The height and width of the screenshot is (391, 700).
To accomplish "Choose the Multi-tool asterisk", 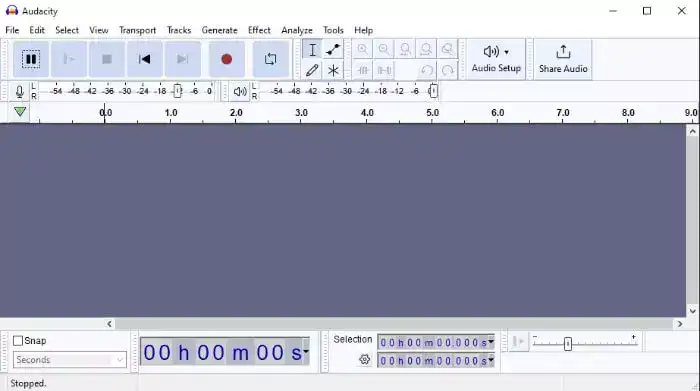I will tap(333, 70).
